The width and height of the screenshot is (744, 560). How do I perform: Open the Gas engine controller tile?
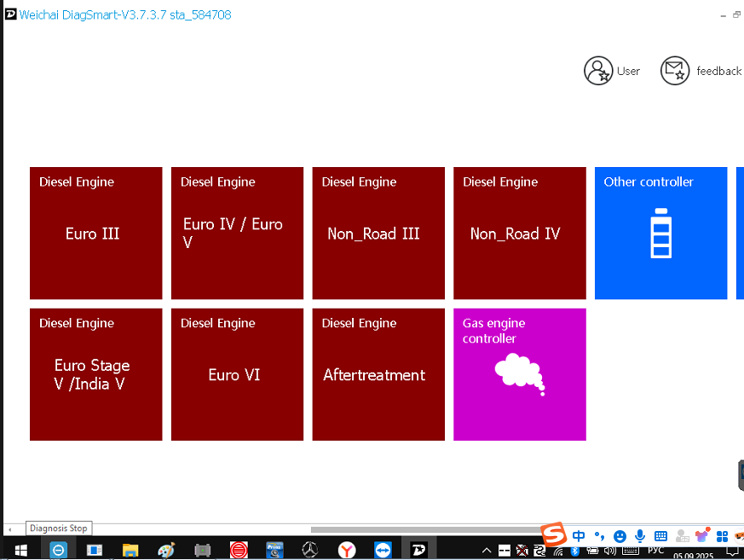520,374
